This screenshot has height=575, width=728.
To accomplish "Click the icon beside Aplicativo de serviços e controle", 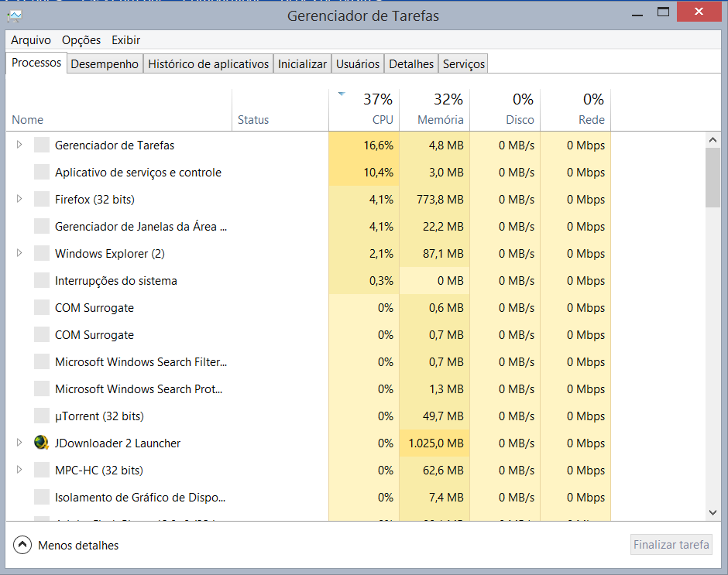I will click(x=41, y=172).
